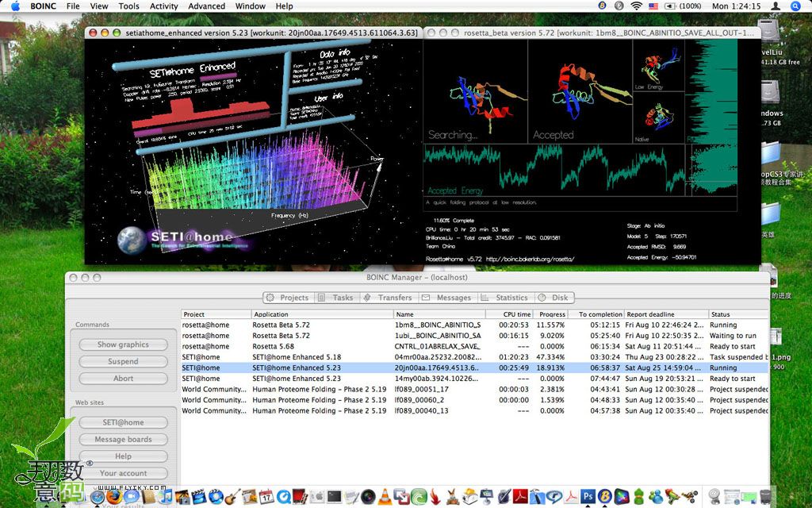Click the Show graphics button
The image size is (812, 508).
pyautogui.click(x=123, y=344)
